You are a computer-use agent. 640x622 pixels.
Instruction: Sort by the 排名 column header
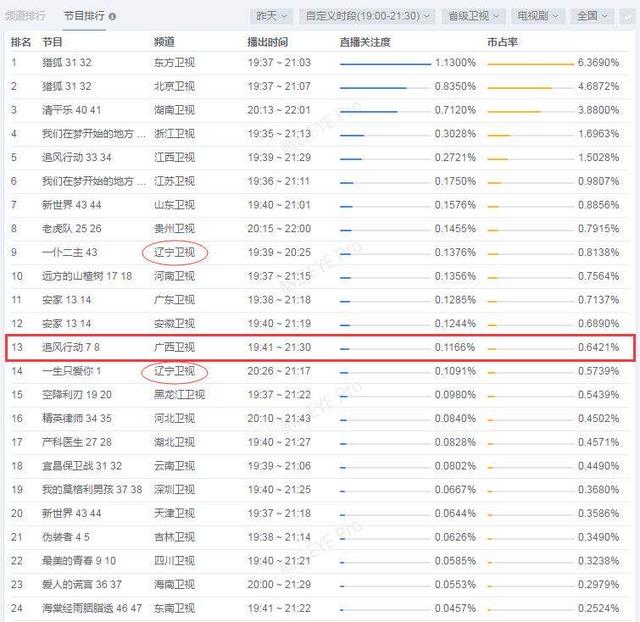21,42
